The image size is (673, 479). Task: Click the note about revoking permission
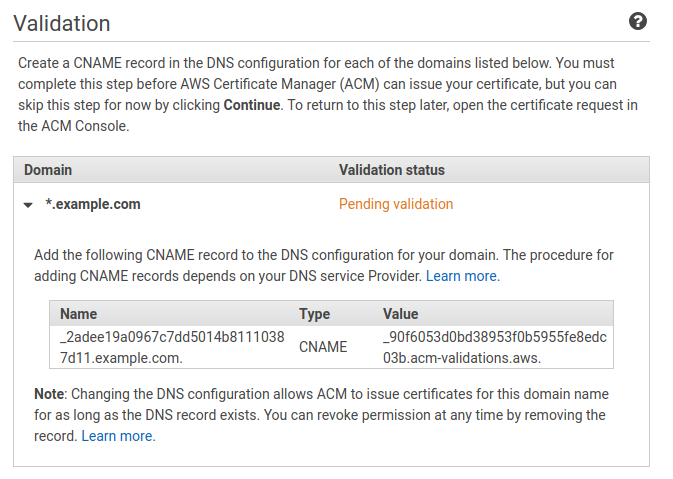coord(321,415)
